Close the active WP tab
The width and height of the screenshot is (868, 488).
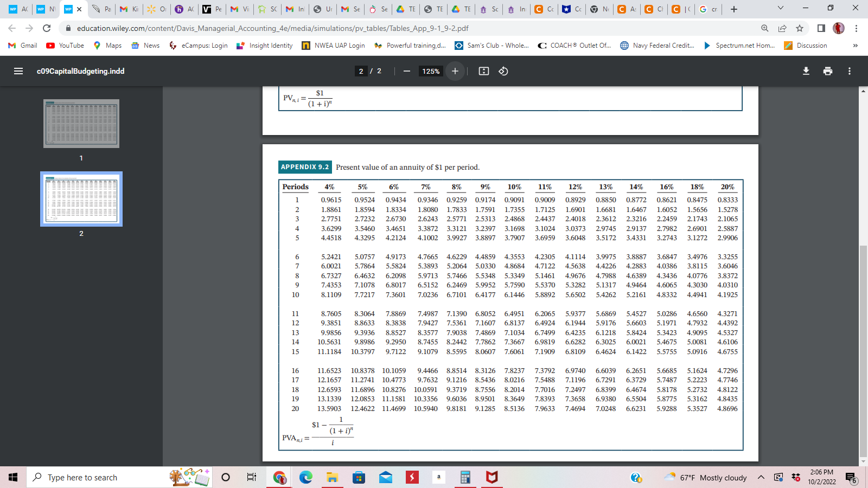tap(79, 9)
